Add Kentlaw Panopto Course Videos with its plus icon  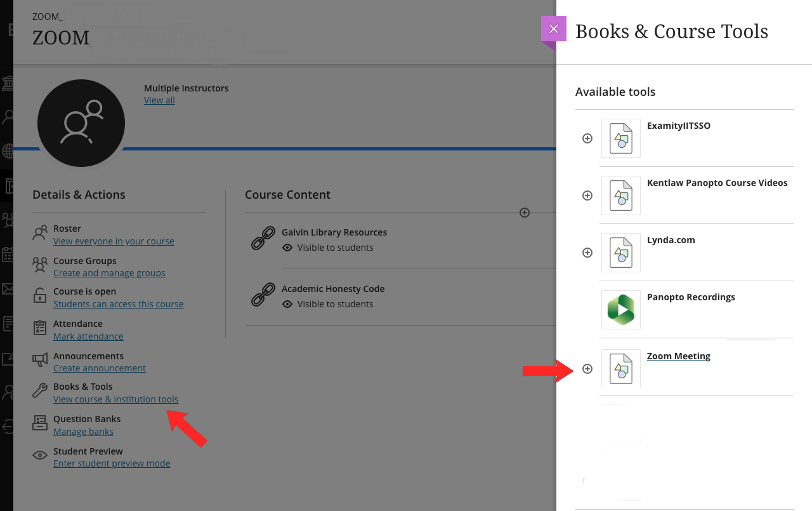pos(587,196)
